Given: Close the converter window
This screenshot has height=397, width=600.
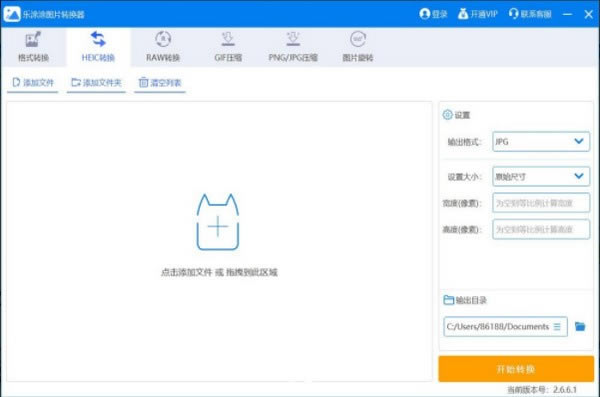Looking at the screenshot, I should (588, 14).
